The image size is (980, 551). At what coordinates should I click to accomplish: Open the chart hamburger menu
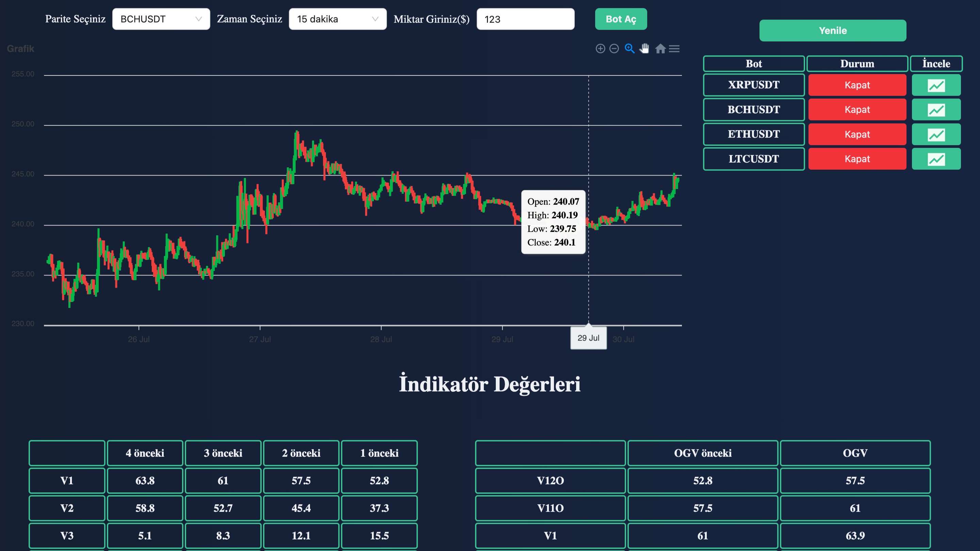point(674,48)
